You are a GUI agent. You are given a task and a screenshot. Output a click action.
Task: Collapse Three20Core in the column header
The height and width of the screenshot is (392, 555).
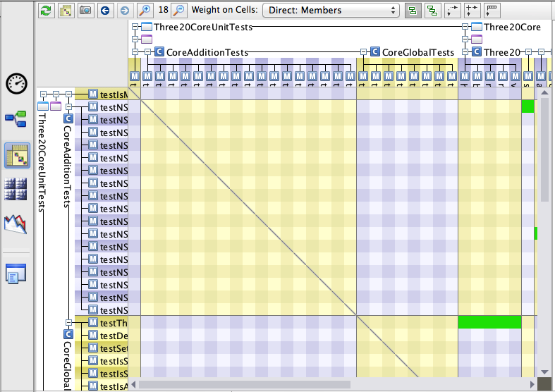(x=465, y=27)
